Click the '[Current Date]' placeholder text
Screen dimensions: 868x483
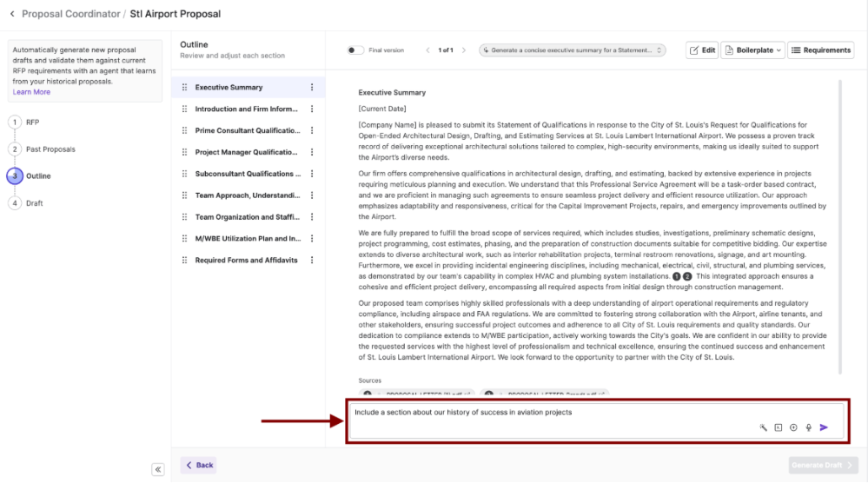pos(382,109)
